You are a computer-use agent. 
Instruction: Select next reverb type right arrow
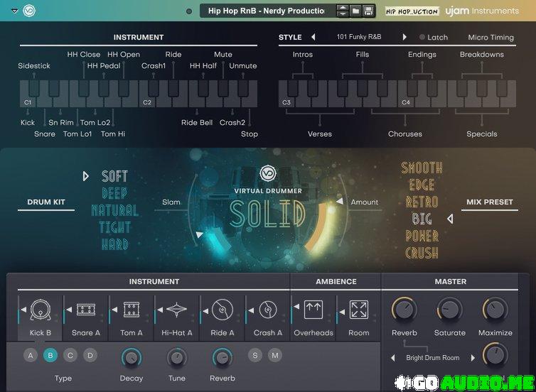point(473,358)
